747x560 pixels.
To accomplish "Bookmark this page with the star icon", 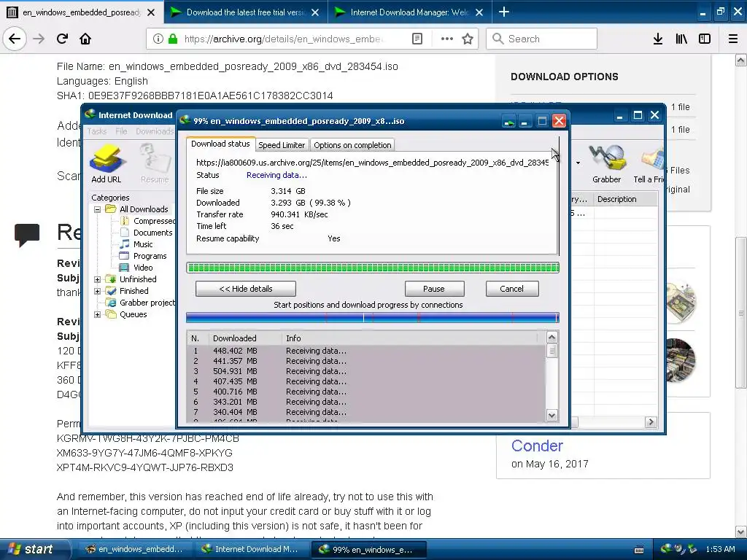I will [468, 39].
